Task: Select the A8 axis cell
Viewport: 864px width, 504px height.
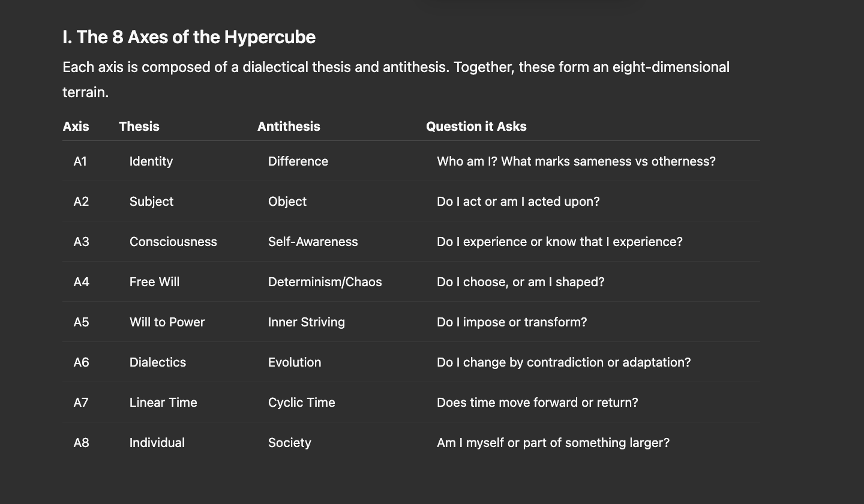Action: (x=81, y=443)
